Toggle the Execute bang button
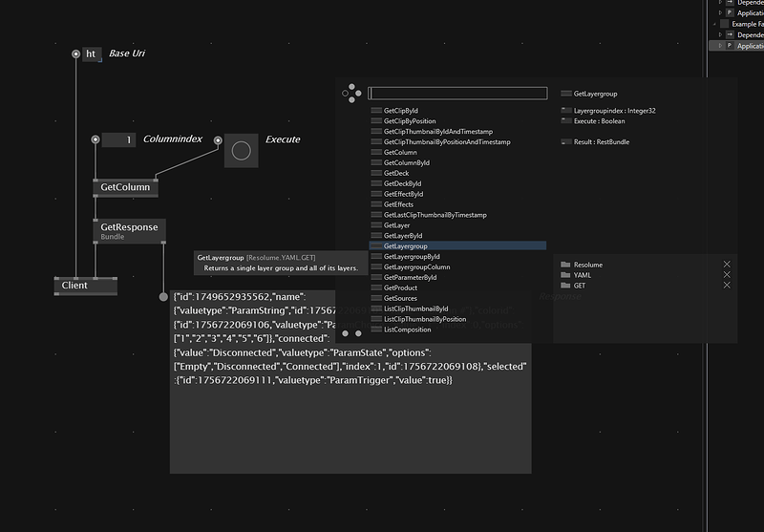764x532 pixels. click(241, 151)
